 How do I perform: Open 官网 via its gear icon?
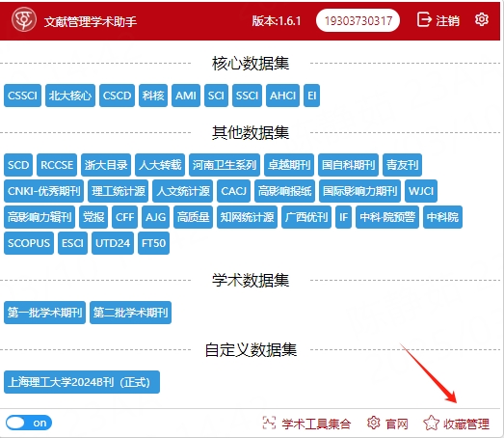click(374, 423)
